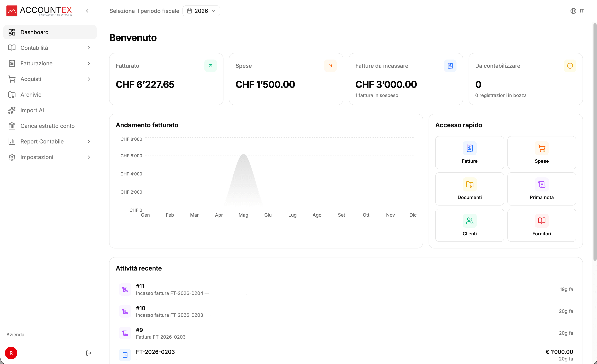Viewport: 597px width, 364px height.
Task: Click the Mag label on chart axis
Action: click(x=243, y=215)
